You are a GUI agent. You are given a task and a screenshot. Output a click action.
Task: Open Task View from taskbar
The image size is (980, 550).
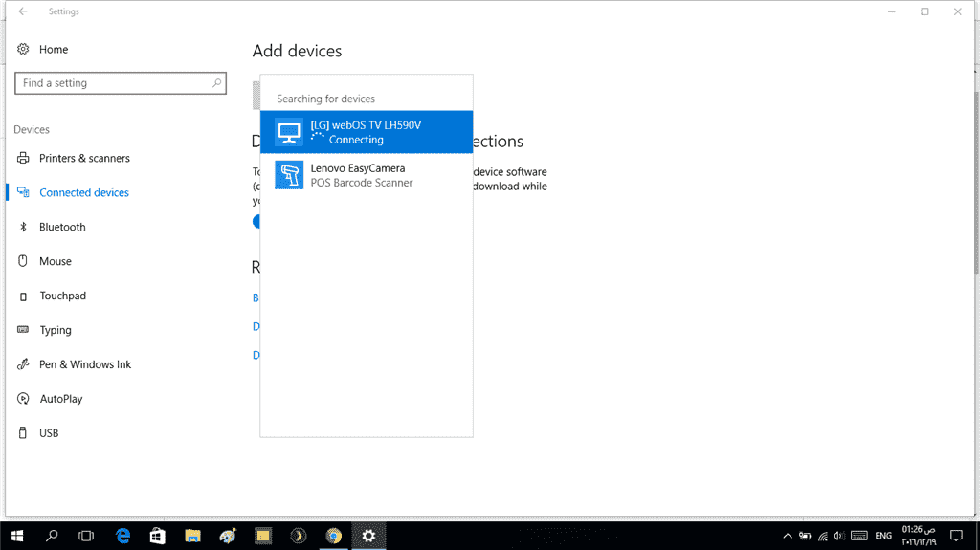(86, 536)
